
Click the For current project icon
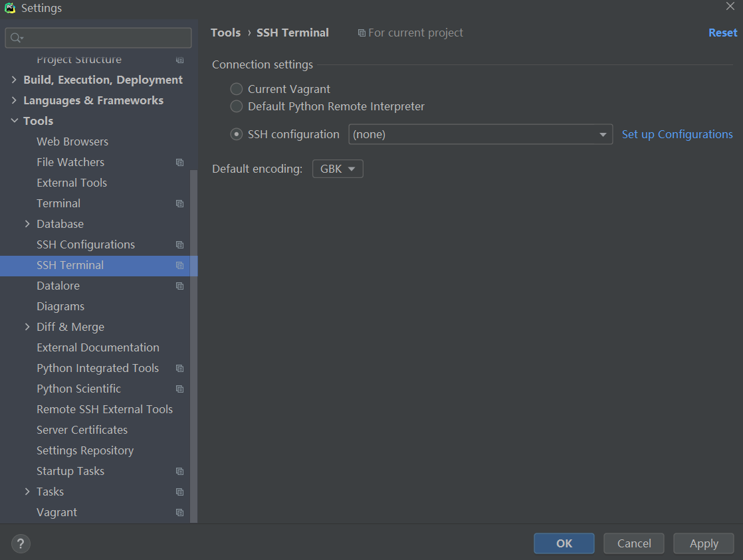click(362, 33)
